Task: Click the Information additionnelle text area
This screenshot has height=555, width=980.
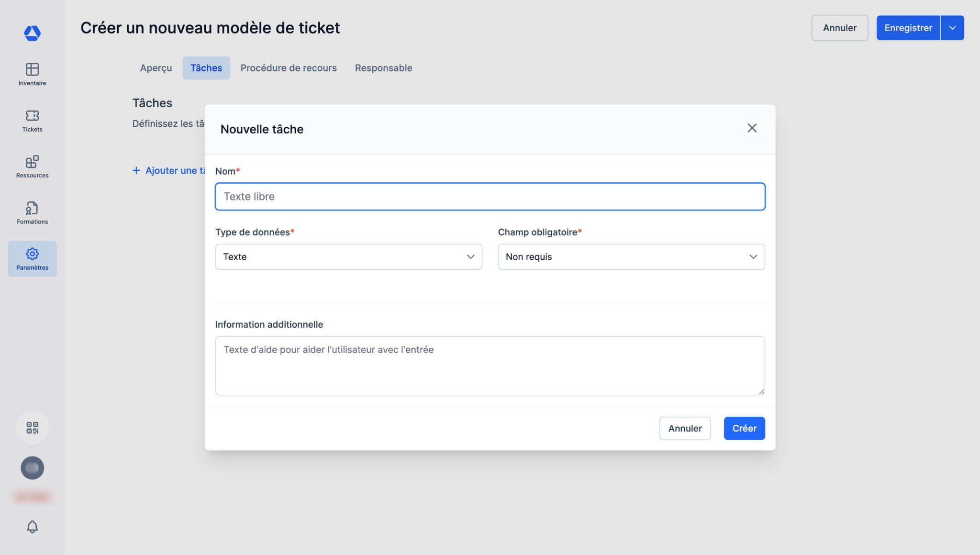Action: pyautogui.click(x=490, y=366)
